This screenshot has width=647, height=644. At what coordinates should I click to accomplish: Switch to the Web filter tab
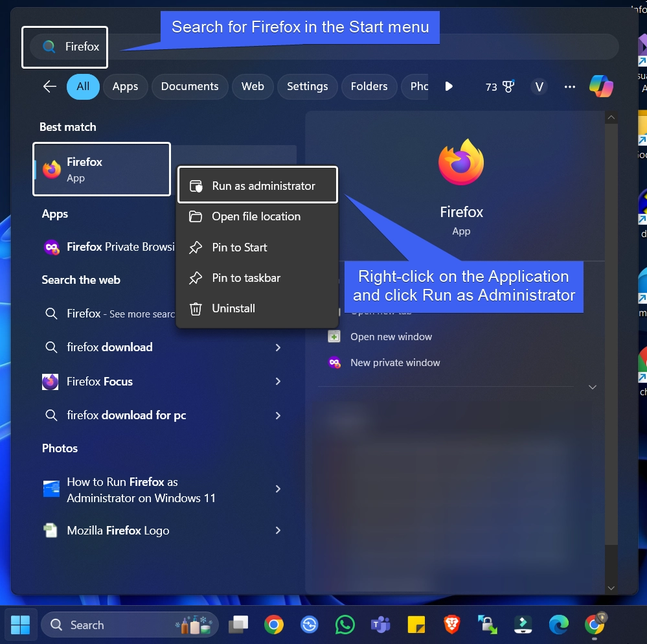pos(253,87)
